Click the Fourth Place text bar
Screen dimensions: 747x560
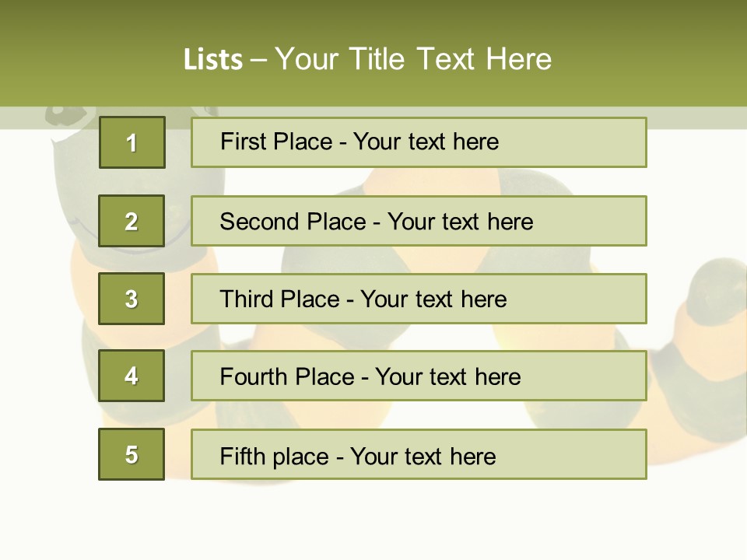click(419, 376)
